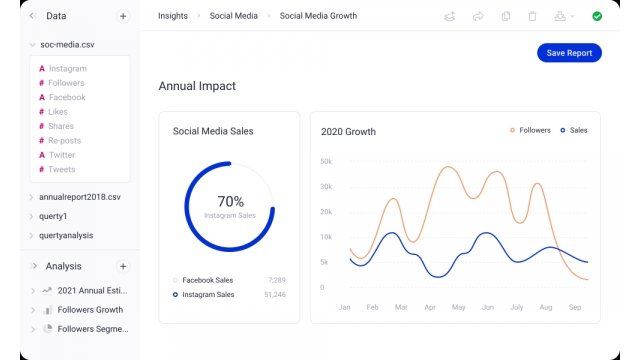This screenshot has height=360, width=640.
Task: Click the trash delete icon in toolbar
Action: [532, 16]
